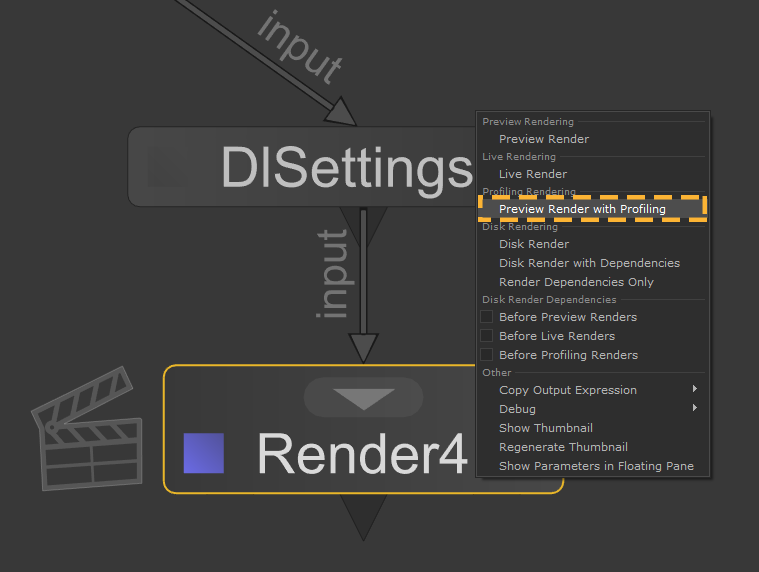Start a Live Render
The width and height of the screenshot is (759, 572).
(x=532, y=174)
